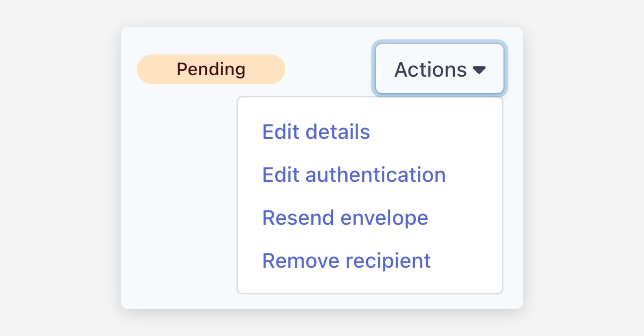Open the Edit details link

coord(316,132)
